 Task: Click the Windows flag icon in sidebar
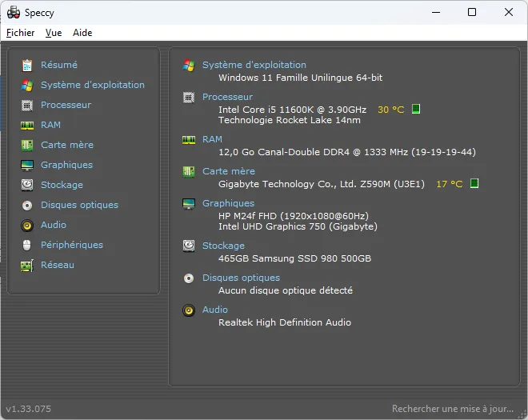pyautogui.click(x=27, y=86)
